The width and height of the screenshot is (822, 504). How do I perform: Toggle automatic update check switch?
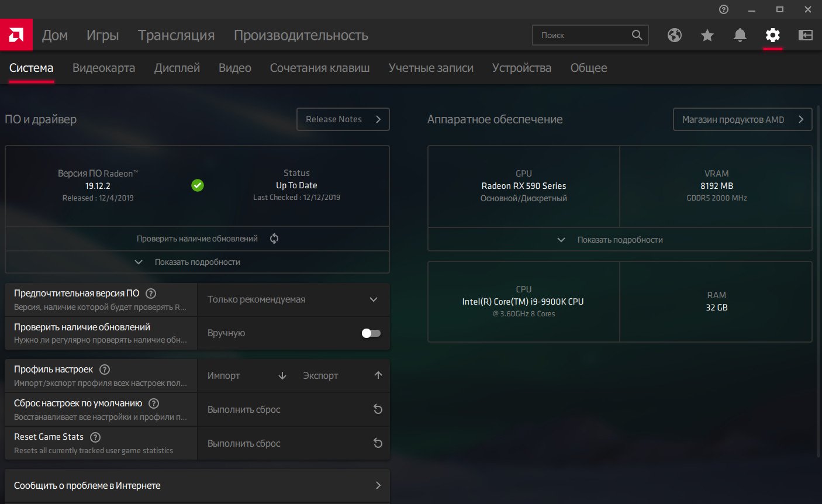pos(371,333)
